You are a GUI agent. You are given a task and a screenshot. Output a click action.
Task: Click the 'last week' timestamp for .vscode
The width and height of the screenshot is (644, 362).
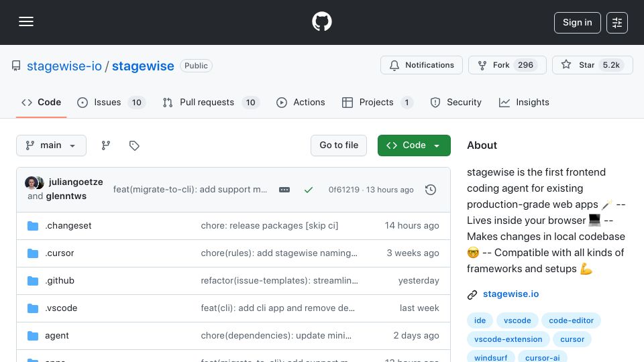[419, 308]
